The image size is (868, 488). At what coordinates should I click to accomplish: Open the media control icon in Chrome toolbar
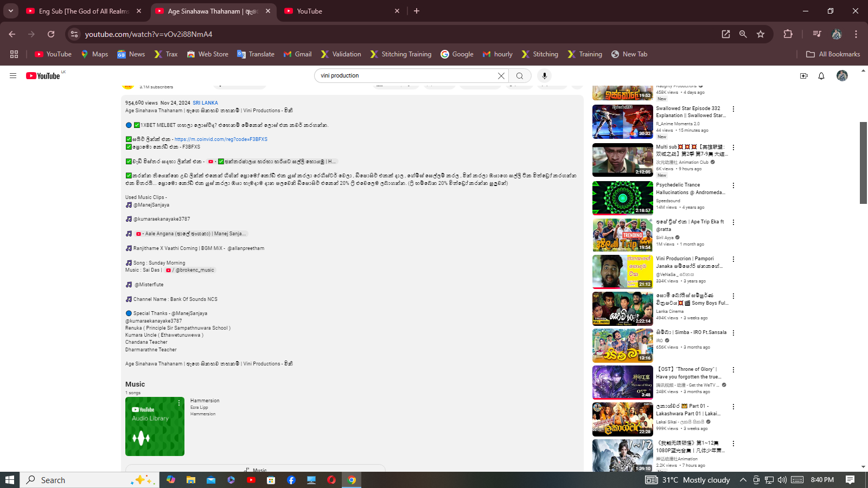tap(817, 34)
